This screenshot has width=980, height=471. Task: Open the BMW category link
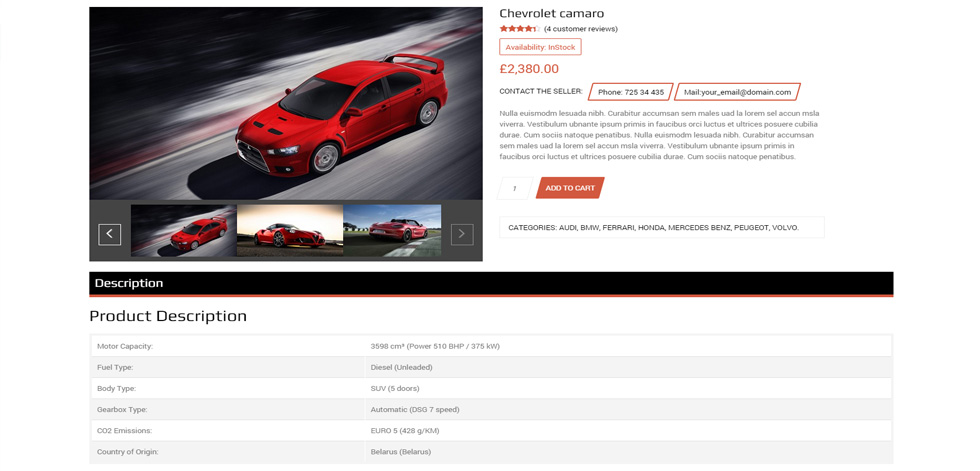click(589, 228)
